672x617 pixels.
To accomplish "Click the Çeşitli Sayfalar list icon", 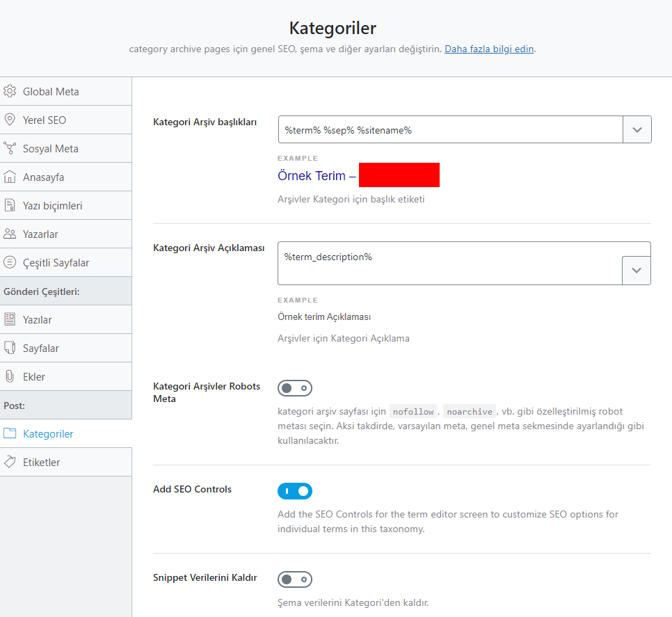I will 10,262.
